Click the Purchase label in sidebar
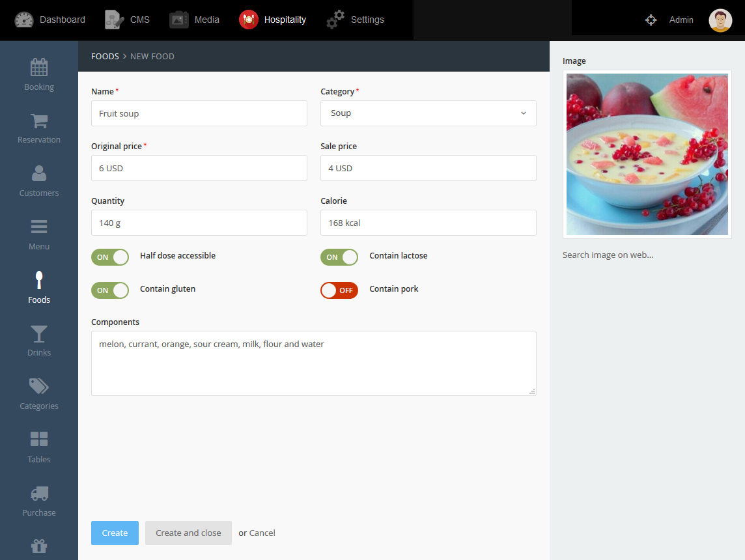This screenshot has width=745, height=560. (39, 512)
